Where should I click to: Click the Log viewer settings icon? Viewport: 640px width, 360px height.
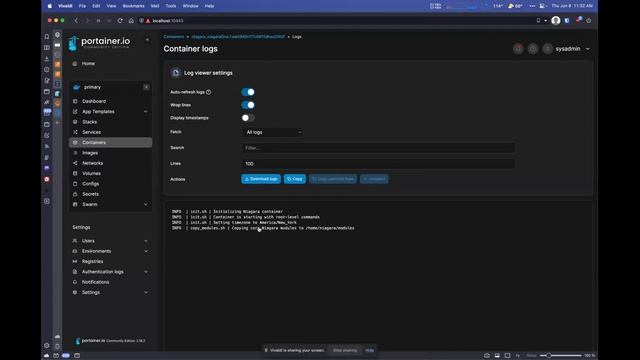[176, 73]
